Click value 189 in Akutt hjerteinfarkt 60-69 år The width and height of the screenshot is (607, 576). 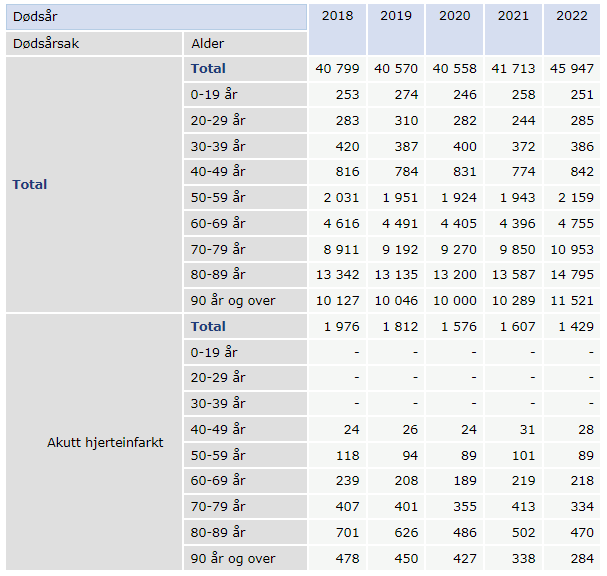[x=465, y=480]
